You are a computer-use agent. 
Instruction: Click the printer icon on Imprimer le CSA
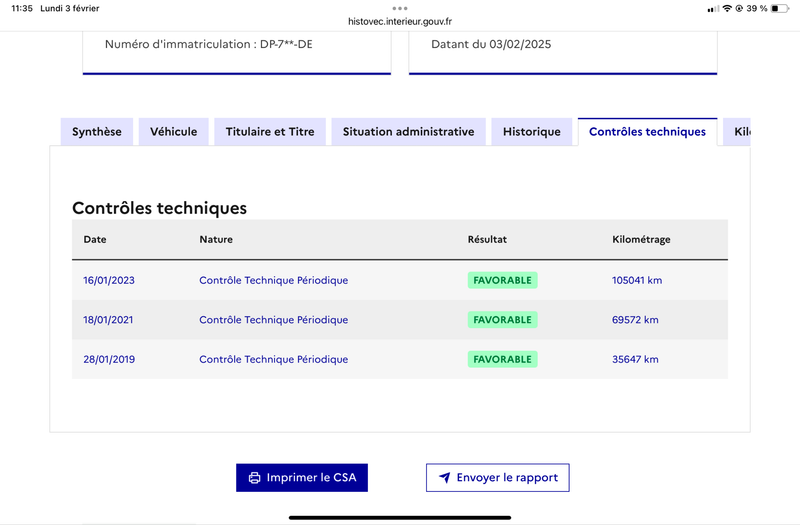[x=254, y=478]
